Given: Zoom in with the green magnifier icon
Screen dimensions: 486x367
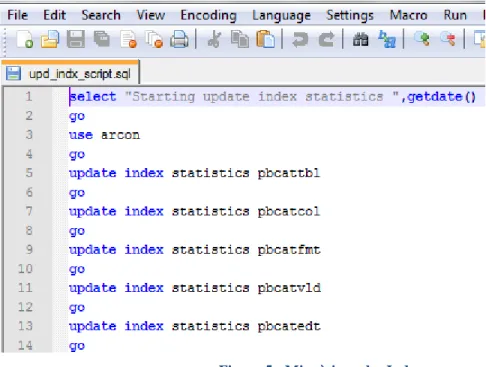Looking at the screenshot, I should click(422, 39).
